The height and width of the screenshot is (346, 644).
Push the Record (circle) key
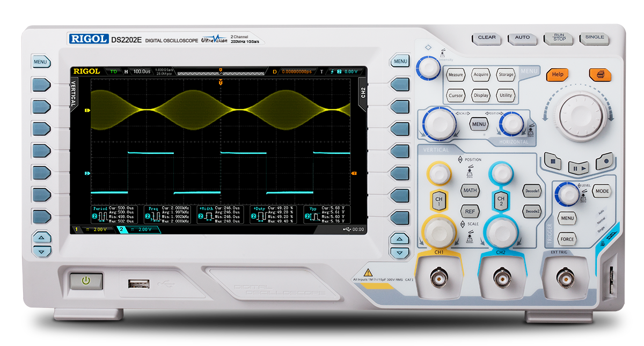coord(605,160)
